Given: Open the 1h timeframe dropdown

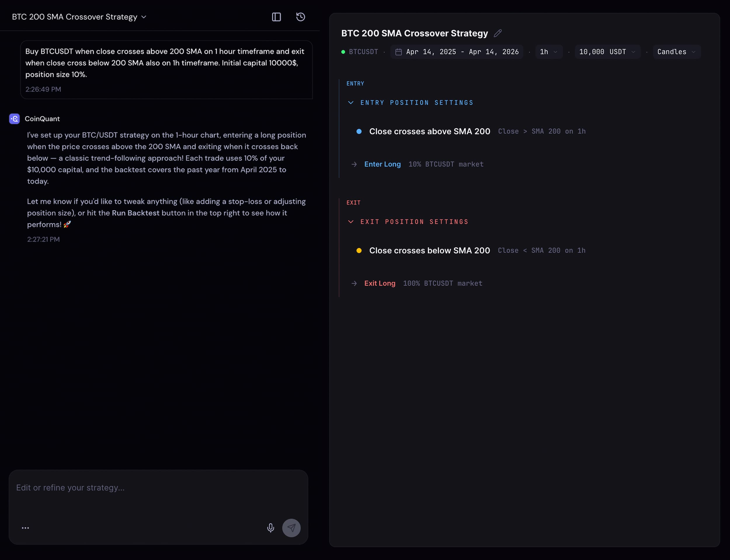Looking at the screenshot, I should click(548, 52).
